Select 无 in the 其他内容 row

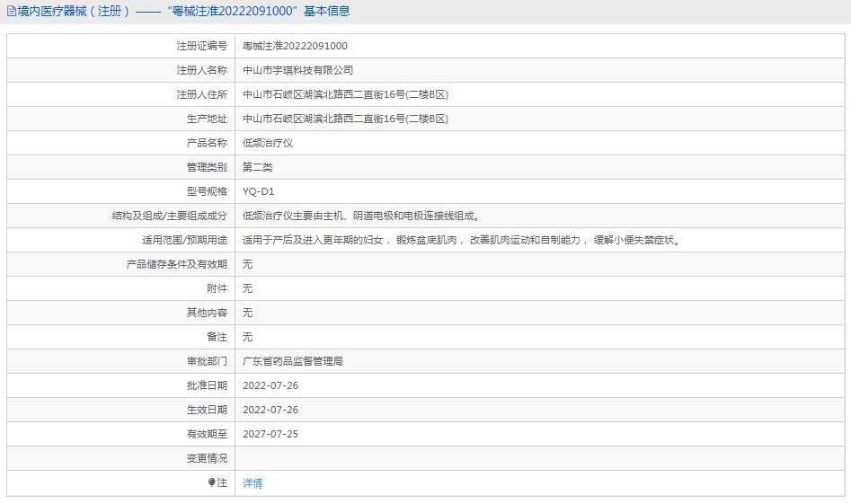pos(247,313)
